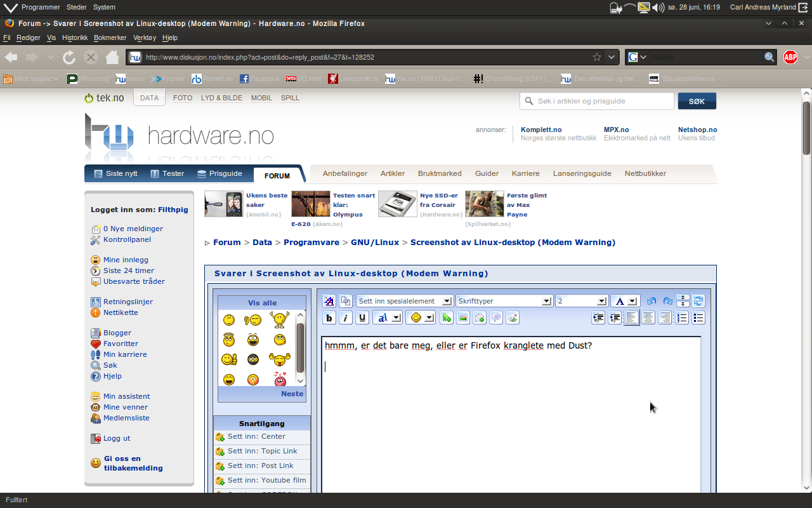Image resolution: width=812 pixels, height=508 pixels.
Task: Click Sett inn: Youtube film
Action: [266, 480]
